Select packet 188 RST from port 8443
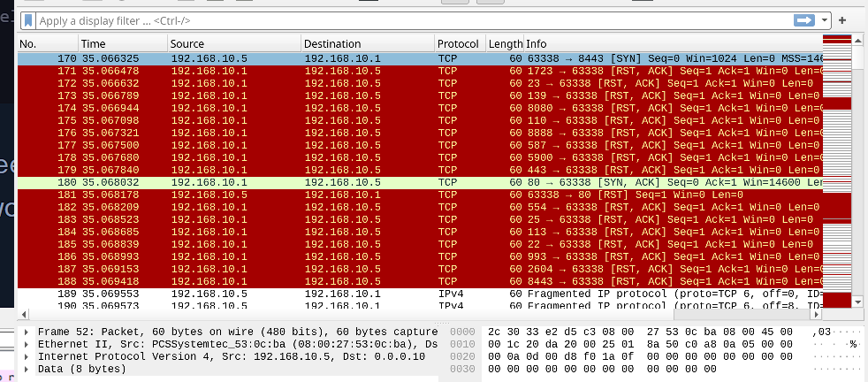Screen dimensions: 868x382 [420, 281]
